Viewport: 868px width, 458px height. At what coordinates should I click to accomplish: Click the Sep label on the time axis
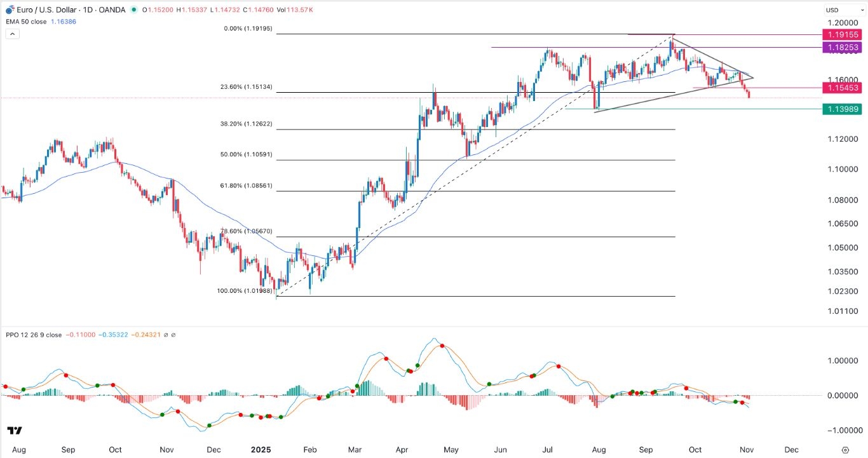68,449
